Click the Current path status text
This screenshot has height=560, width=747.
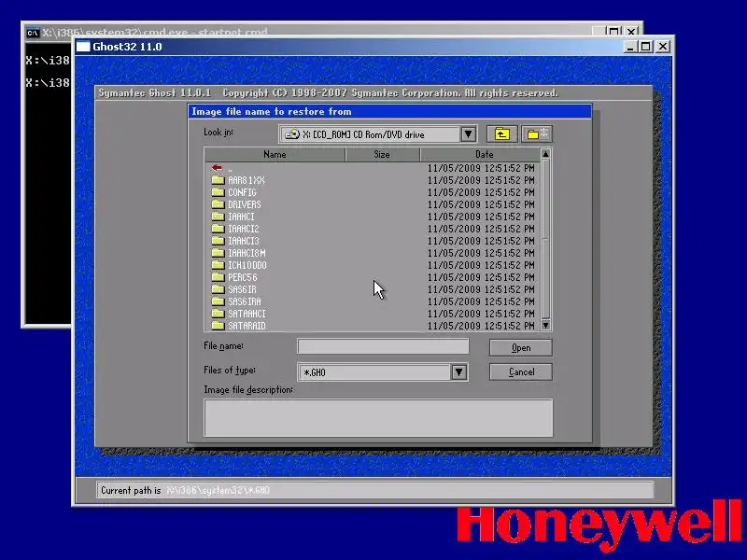point(185,490)
